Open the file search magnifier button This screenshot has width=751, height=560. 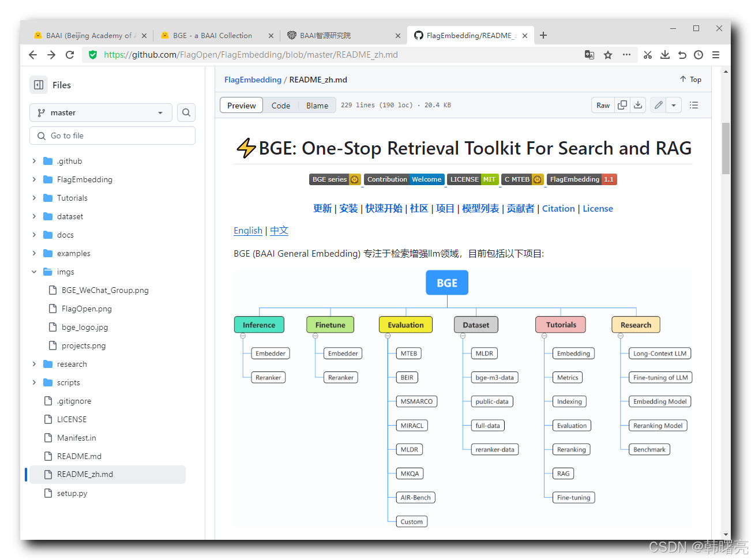point(186,112)
